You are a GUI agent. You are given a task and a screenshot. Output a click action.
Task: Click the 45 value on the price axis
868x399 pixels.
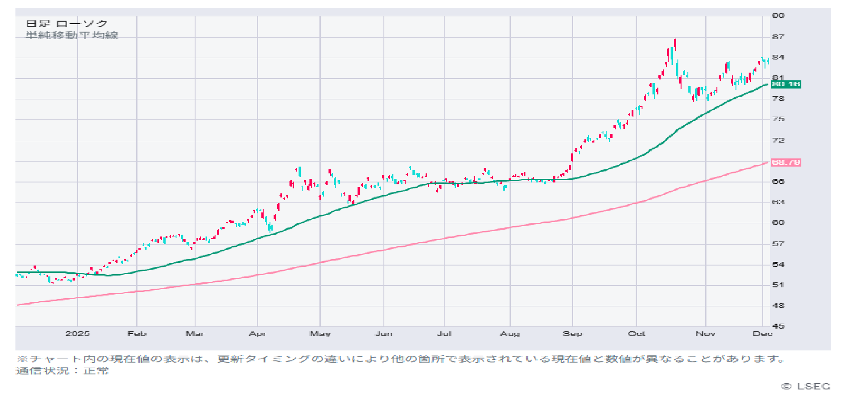tap(778, 326)
